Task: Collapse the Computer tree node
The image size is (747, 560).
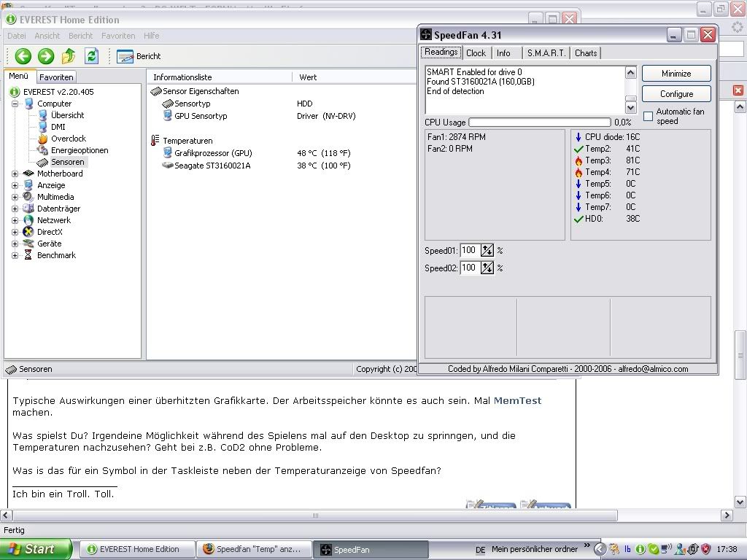Action: (15, 104)
